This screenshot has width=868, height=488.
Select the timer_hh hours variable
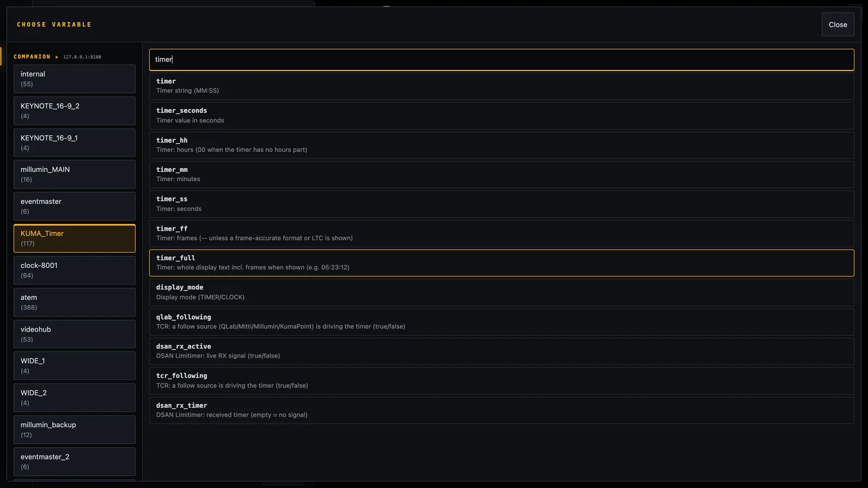501,145
